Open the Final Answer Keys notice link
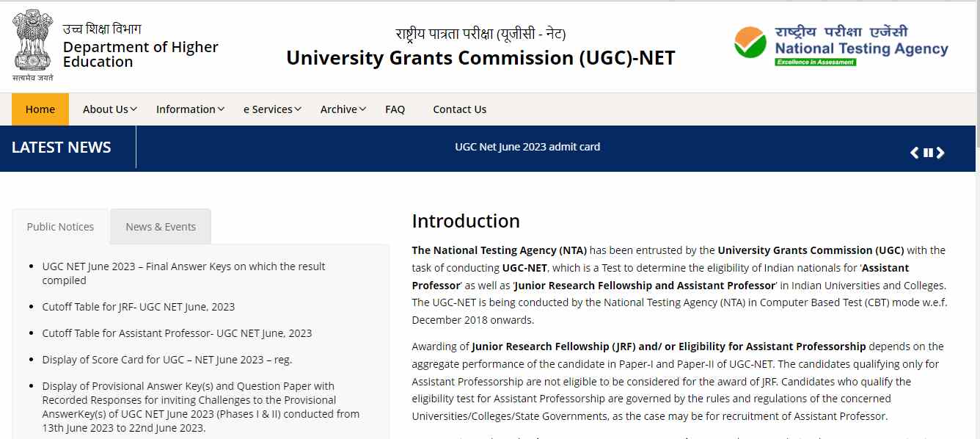The height and width of the screenshot is (439, 980). [183, 266]
